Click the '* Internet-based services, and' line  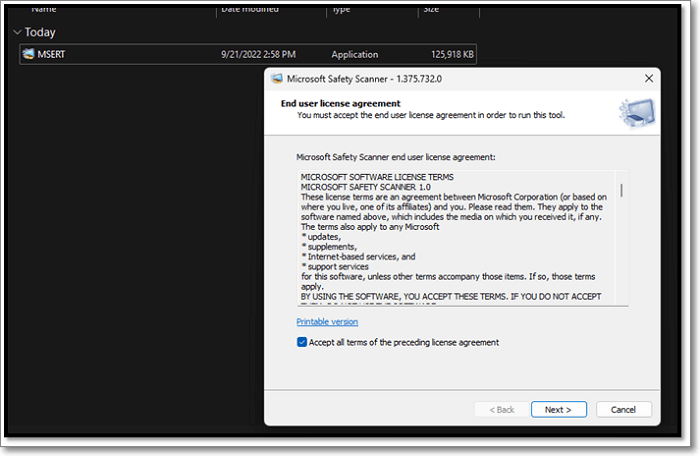(358, 256)
